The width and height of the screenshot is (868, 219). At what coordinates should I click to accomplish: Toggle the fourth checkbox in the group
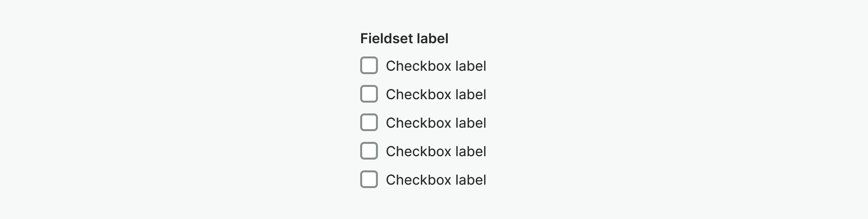369,151
